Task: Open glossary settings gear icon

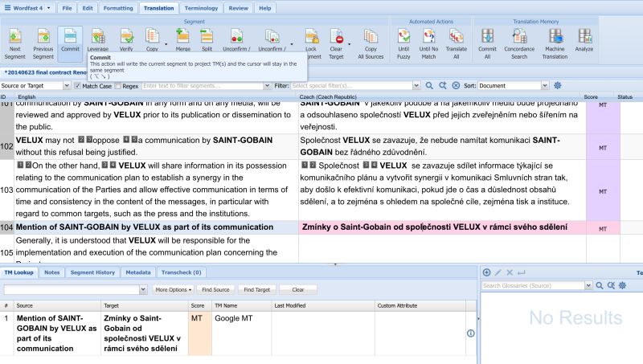Action: point(622,286)
